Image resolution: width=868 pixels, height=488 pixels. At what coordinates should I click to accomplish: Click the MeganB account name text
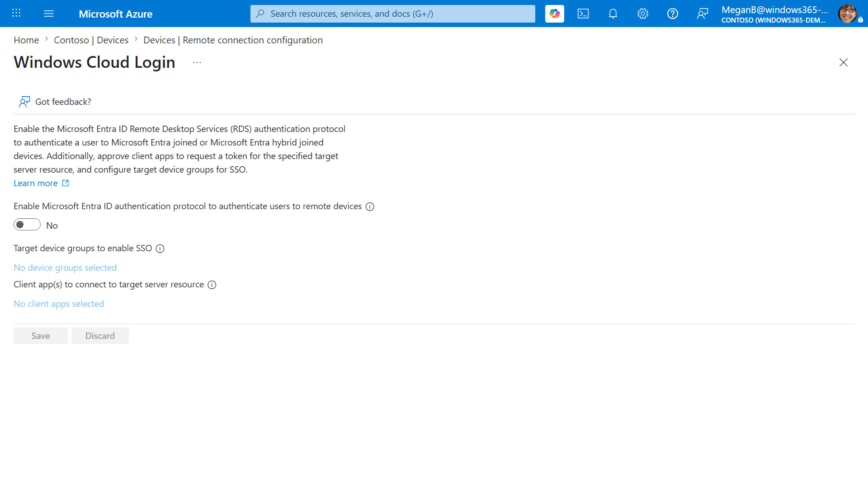click(774, 10)
